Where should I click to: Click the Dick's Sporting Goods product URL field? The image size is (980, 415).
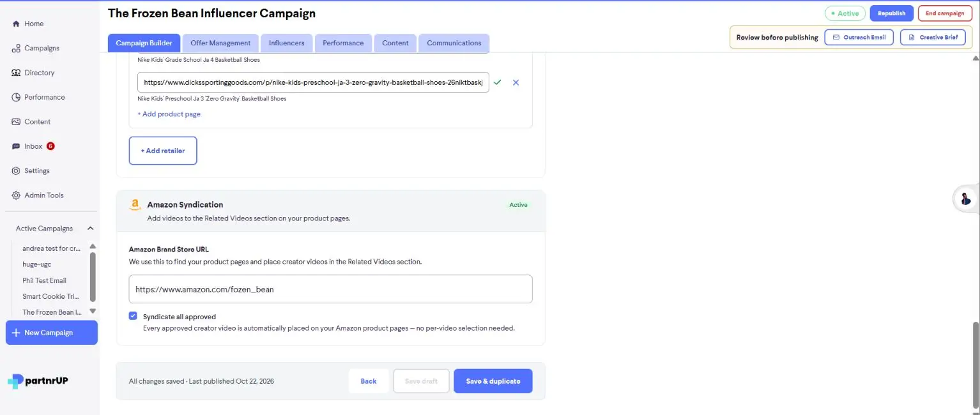[313, 82]
